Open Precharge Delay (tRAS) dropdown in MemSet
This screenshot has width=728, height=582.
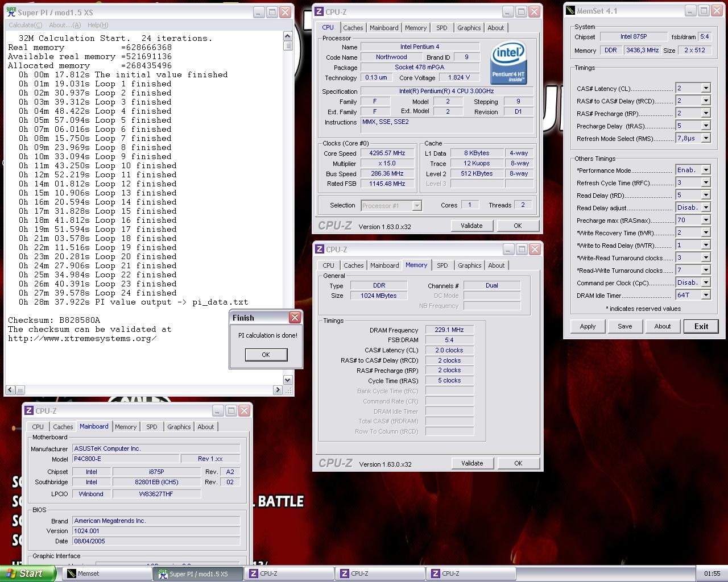[705, 126]
